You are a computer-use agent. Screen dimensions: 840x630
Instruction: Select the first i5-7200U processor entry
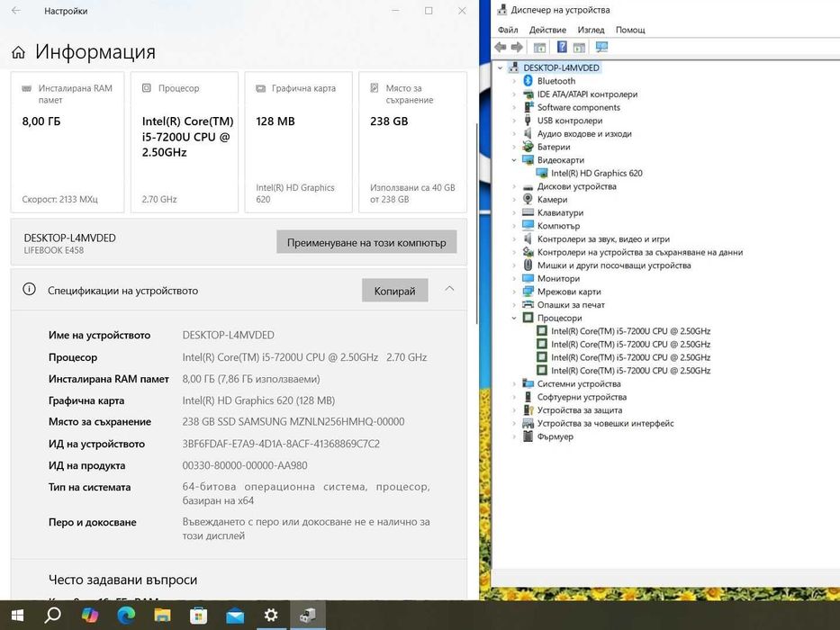pyautogui.click(x=630, y=331)
